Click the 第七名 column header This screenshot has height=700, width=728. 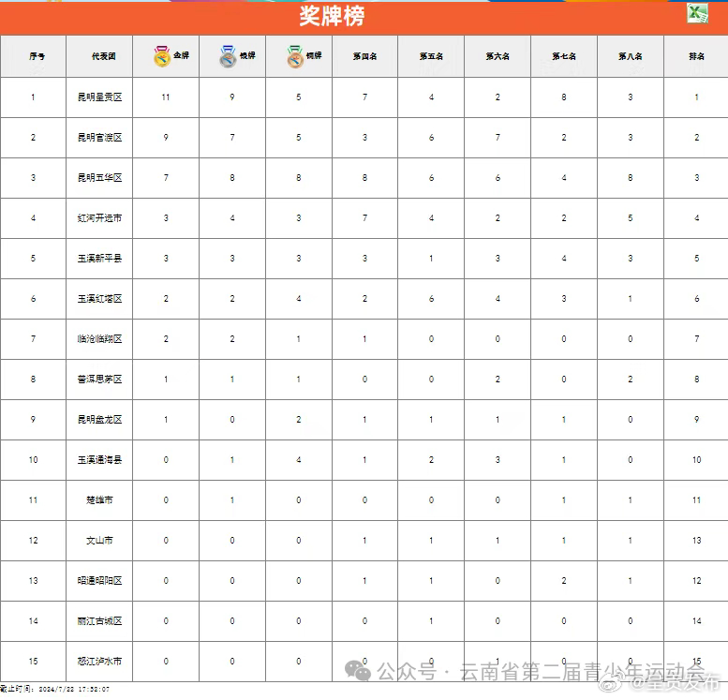pyautogui.click(x=564, y=56)
